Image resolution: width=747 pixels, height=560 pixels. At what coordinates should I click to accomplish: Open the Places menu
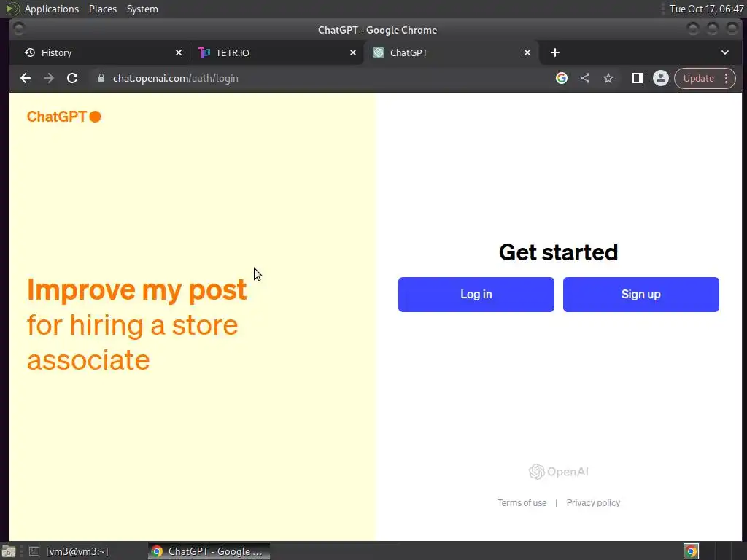pos(102,9)
